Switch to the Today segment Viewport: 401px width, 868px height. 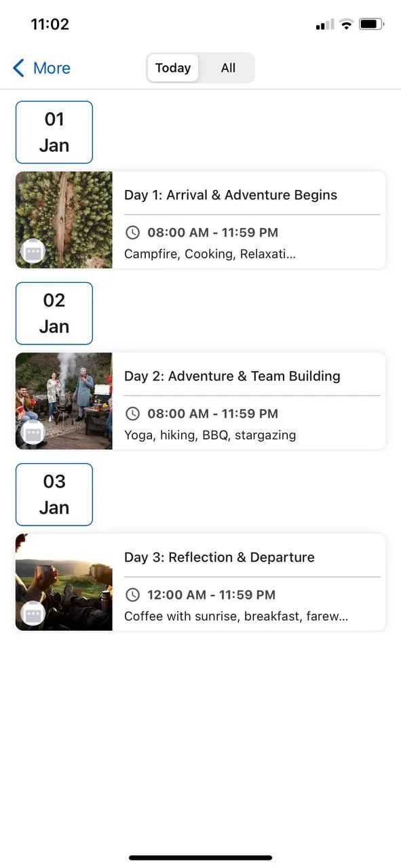pos(173,68)
